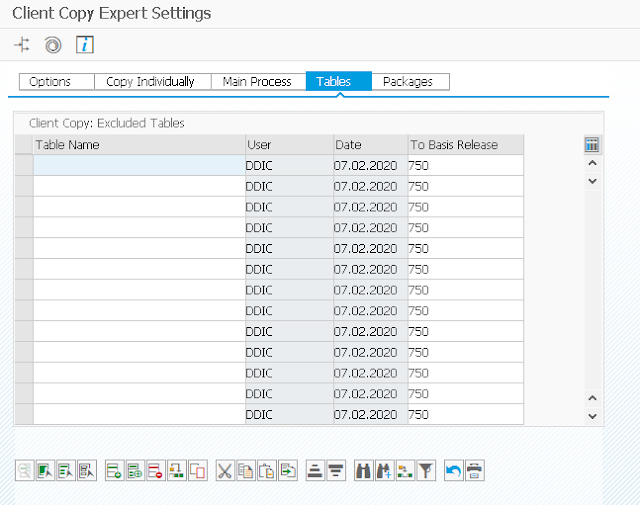Screen dimensions: 640x505
Task: Click the Filter funnel icon
Action: [x=426, y=471]
